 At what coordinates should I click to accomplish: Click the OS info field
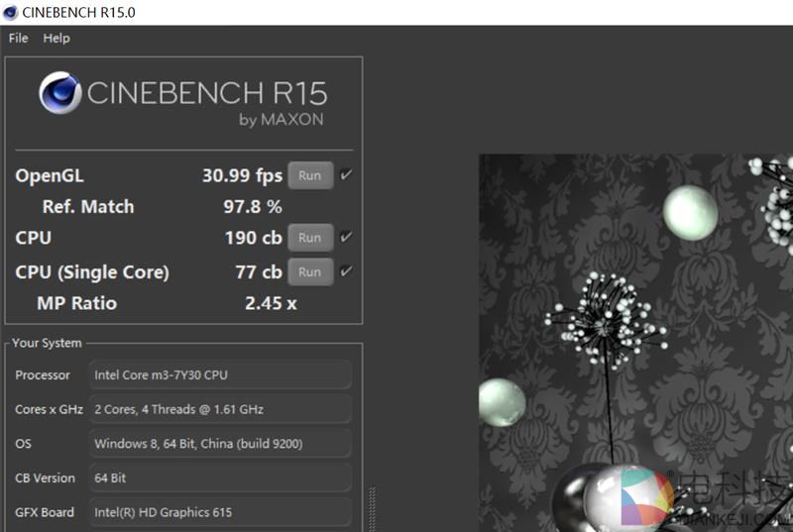click(x=220, y=444)
